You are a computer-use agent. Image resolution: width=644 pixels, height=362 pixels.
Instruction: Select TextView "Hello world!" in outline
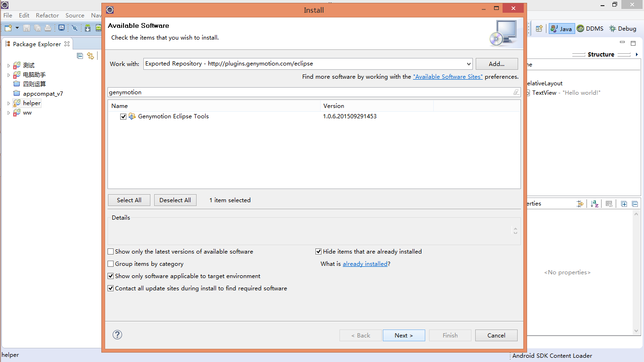coord(566,93)
